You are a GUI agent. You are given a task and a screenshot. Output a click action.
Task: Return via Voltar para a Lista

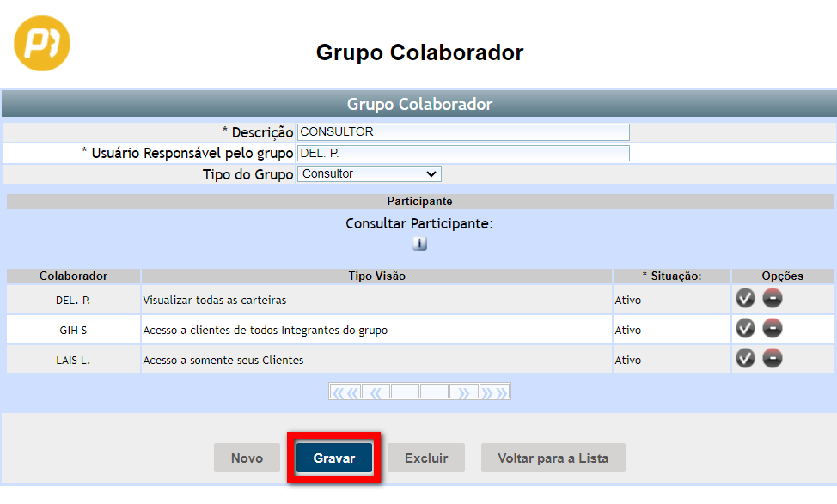[x=553, y=458]
